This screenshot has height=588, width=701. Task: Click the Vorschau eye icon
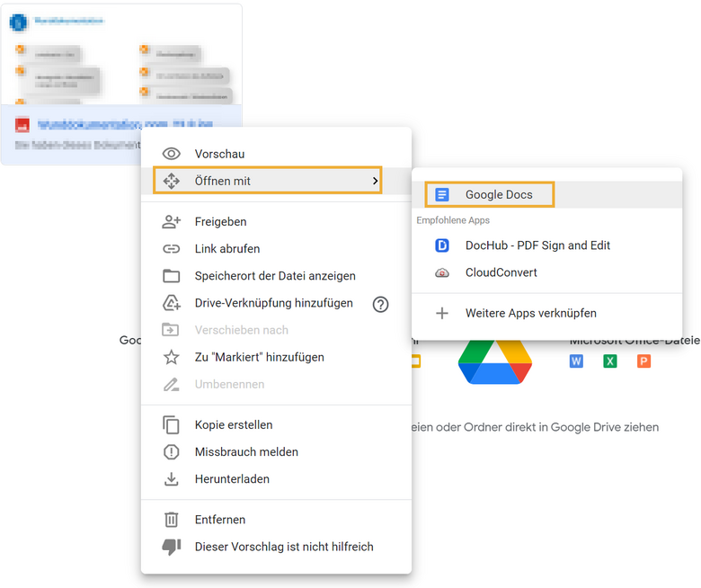click(x=172, y=154)
